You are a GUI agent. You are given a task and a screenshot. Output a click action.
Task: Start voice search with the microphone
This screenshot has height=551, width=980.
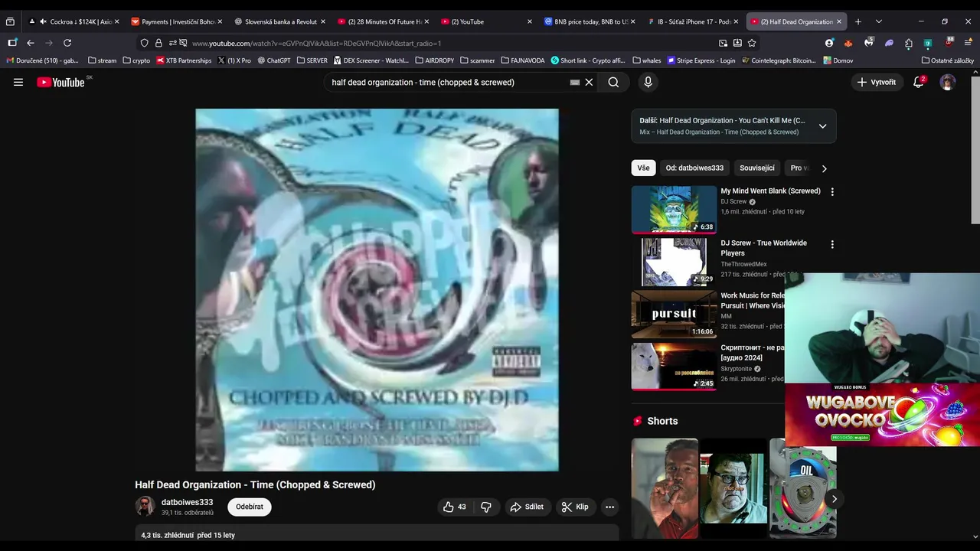pos(648,82)
